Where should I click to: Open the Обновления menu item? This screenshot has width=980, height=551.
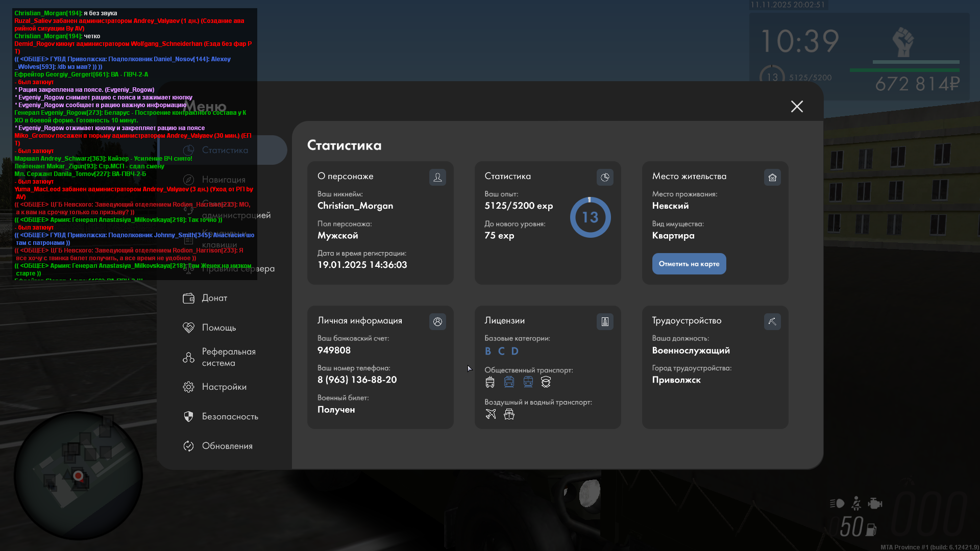[x=227, y=446]
